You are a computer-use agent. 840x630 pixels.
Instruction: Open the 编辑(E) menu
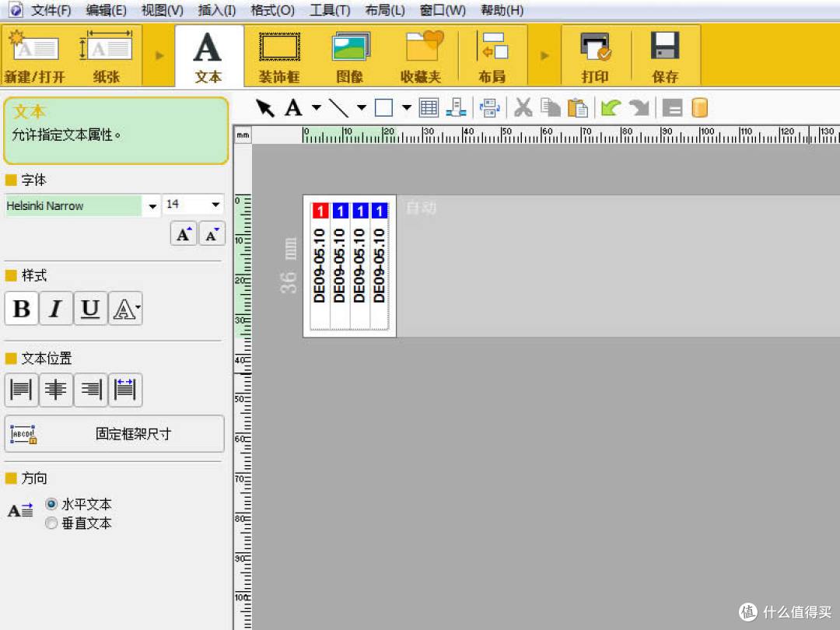tap(106, 10)
